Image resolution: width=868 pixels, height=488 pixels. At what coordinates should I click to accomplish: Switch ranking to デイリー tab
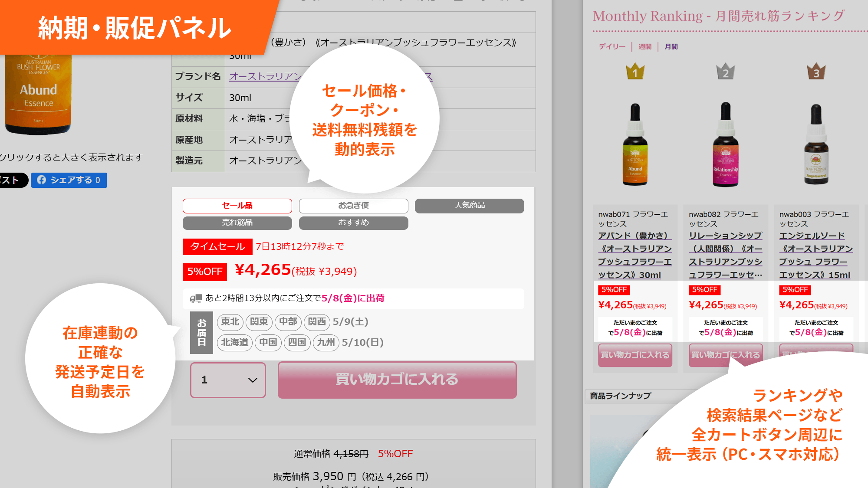(x=612, y=46)
